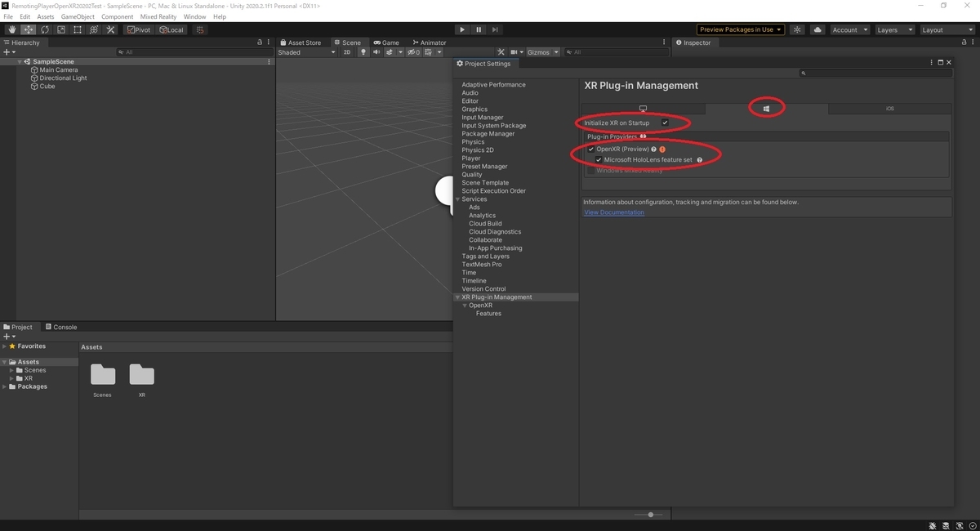The height and width of the screenshot is (531, 980).
Task: Lock the Hierarchy panel
Action: tap(260, 42)
